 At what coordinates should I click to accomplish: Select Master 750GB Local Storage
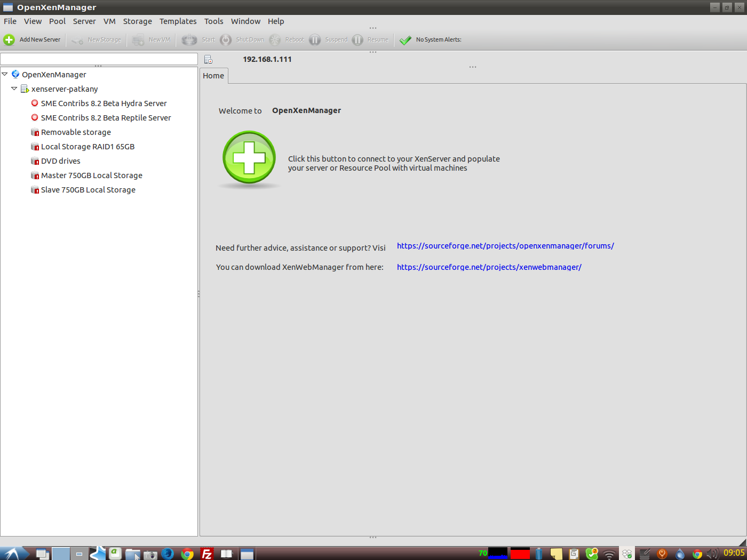pyautogui.click(x=91, y=175)
